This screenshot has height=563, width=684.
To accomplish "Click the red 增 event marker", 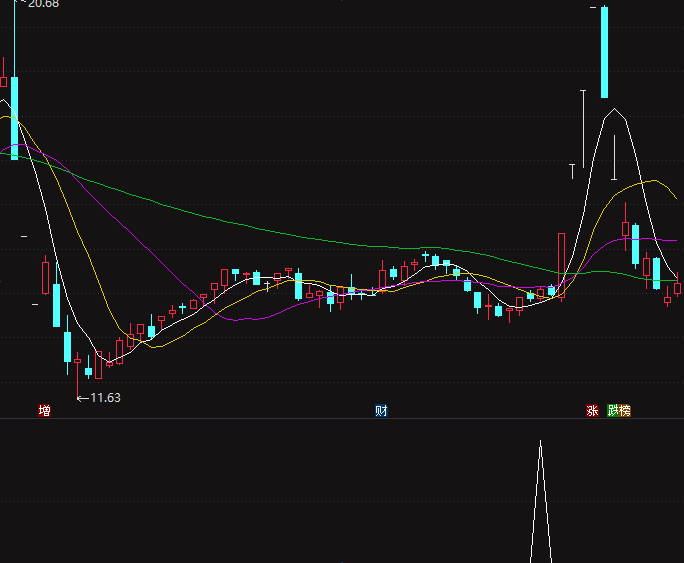I will 44,410.
